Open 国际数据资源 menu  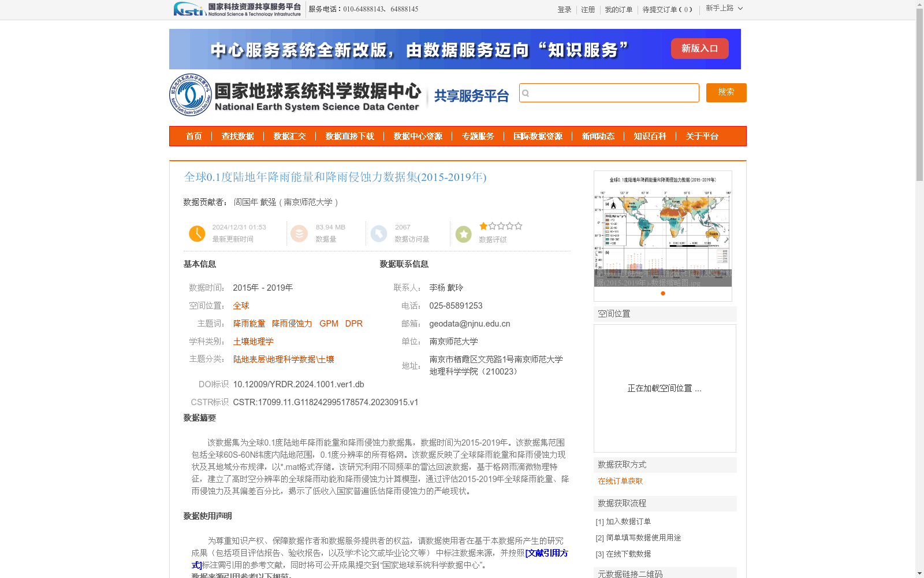coord(538,136)
